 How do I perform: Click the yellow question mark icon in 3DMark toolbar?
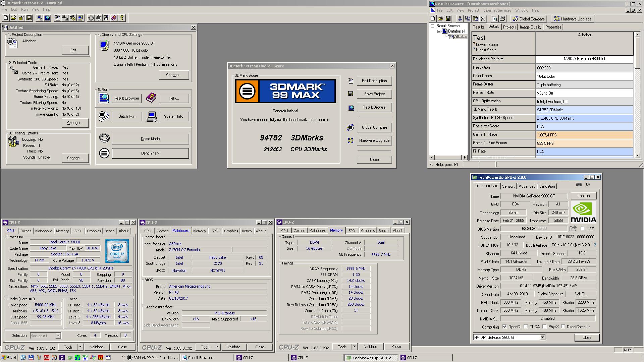pos(121,18)
